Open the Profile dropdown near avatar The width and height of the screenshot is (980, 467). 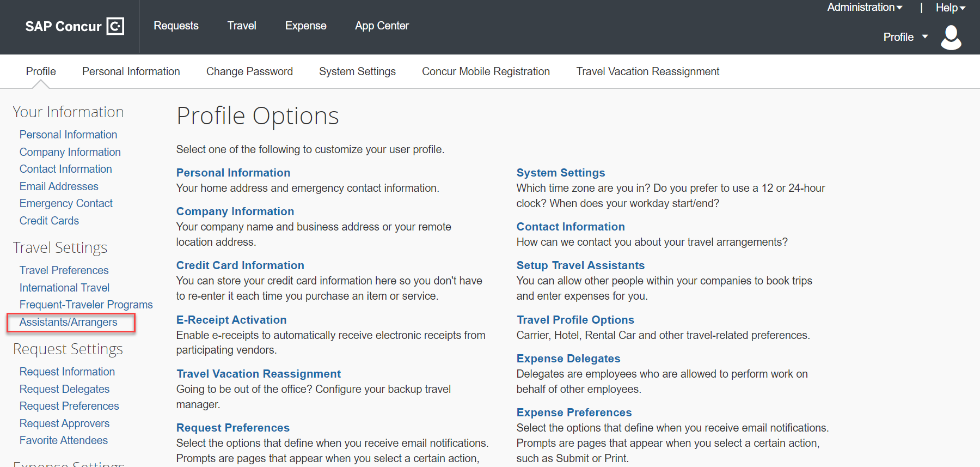point(905,37)
